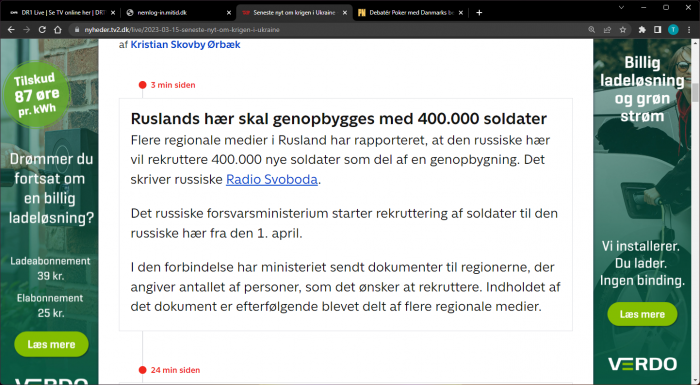
Task: Open the zoom magnifier in address bar
Action: coord(592,30)
